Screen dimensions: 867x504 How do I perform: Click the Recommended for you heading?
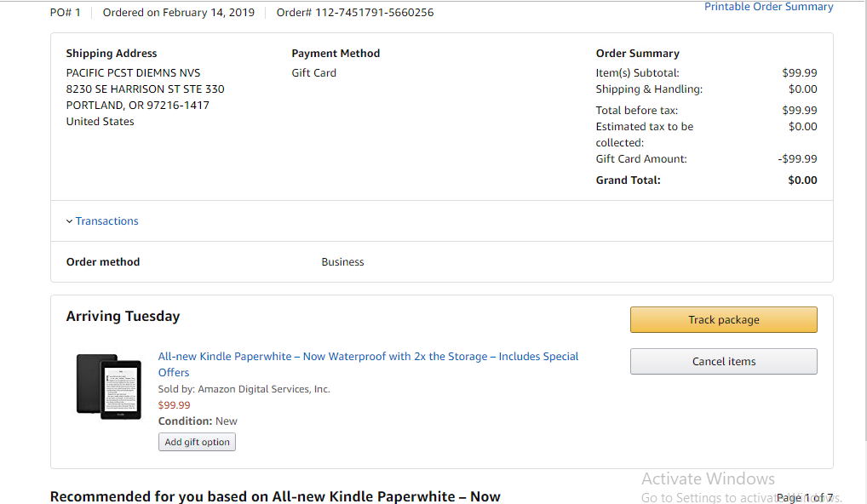click(275, 496)
